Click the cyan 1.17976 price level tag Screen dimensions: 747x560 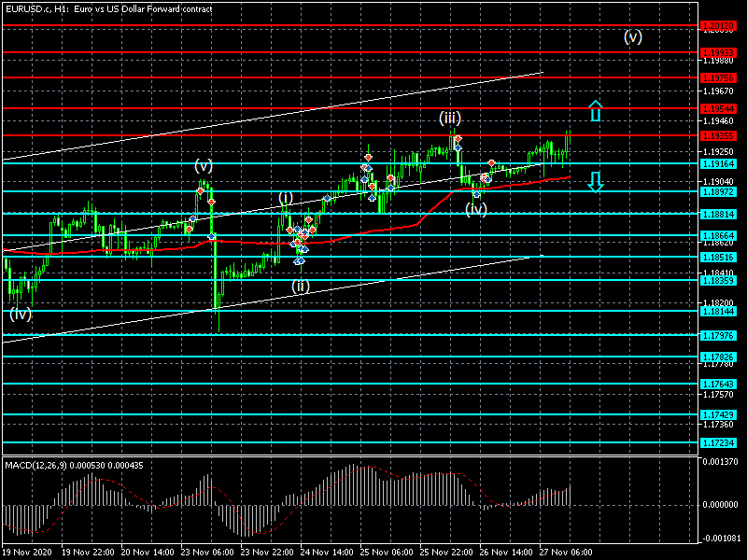[x=718, y=336]
